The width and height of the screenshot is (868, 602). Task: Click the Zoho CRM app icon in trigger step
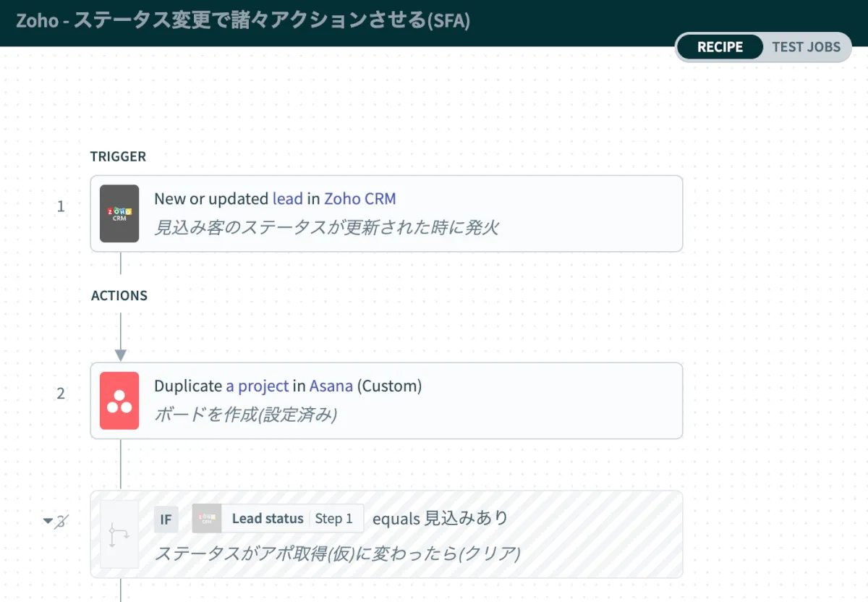(x=119, y=213)
